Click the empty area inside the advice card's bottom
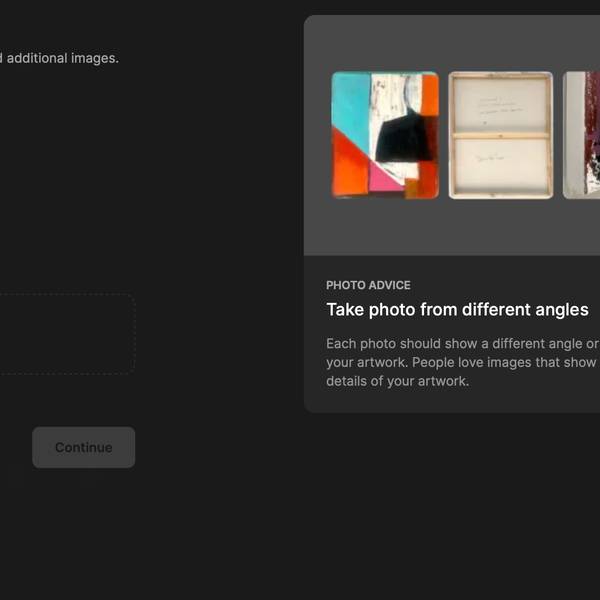The image size is (600, 600). tap(540, 398)
